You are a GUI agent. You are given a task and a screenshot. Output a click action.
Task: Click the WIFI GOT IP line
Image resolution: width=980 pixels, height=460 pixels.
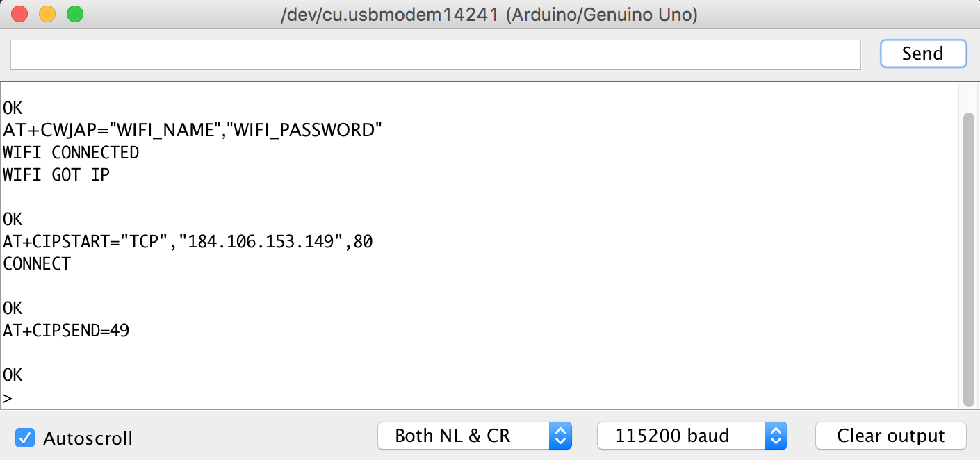click(x=56, y=175)
